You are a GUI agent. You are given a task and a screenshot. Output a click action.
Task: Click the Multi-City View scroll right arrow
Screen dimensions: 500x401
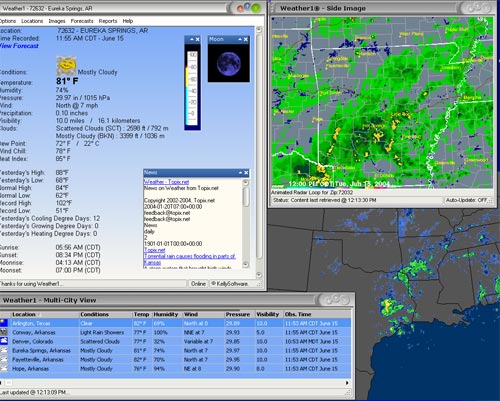pyautogui.click(x=347, y=383)
